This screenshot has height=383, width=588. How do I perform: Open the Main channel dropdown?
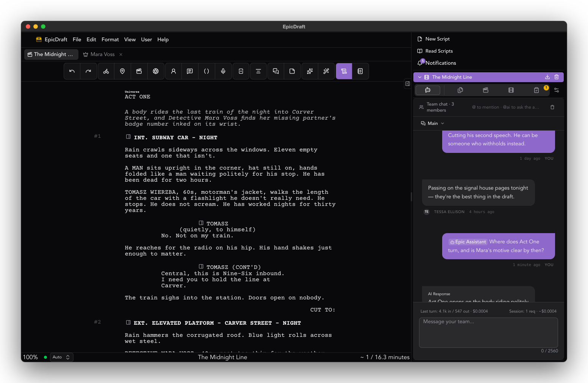click(x=432, y=123)
